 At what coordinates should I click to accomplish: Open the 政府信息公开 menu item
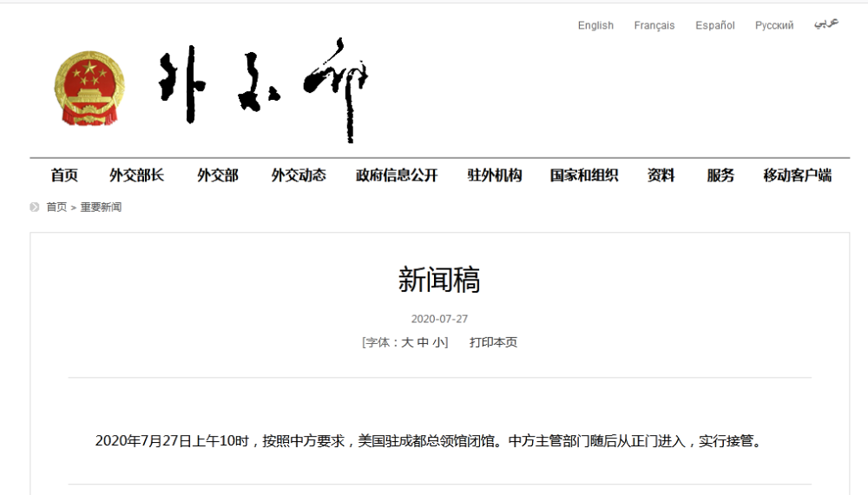tap(397, 175)
